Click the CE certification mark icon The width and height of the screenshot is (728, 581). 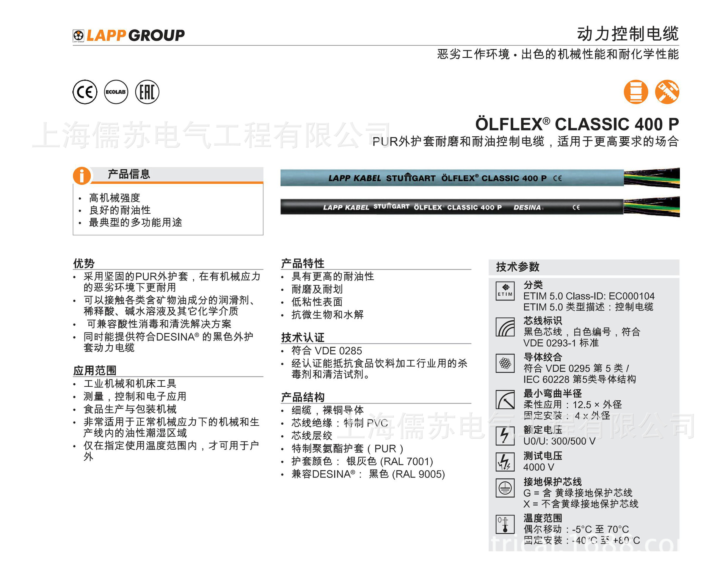[85, 92]
